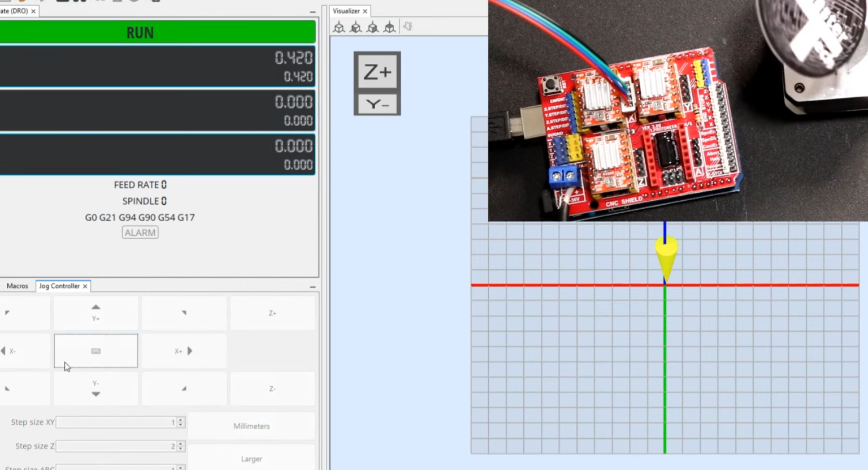
Task: Toggle keyboard jog control button
Action: click(x=96, y=351)
